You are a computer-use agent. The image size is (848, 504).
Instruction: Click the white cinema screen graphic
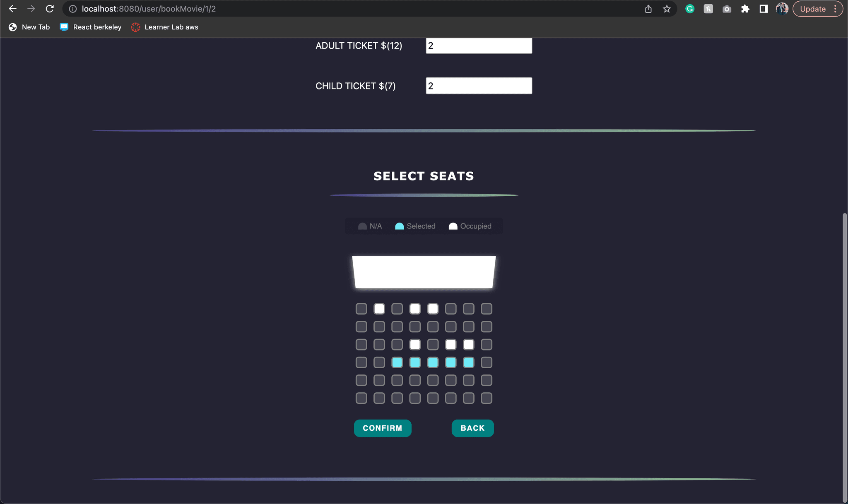[424, 272]
